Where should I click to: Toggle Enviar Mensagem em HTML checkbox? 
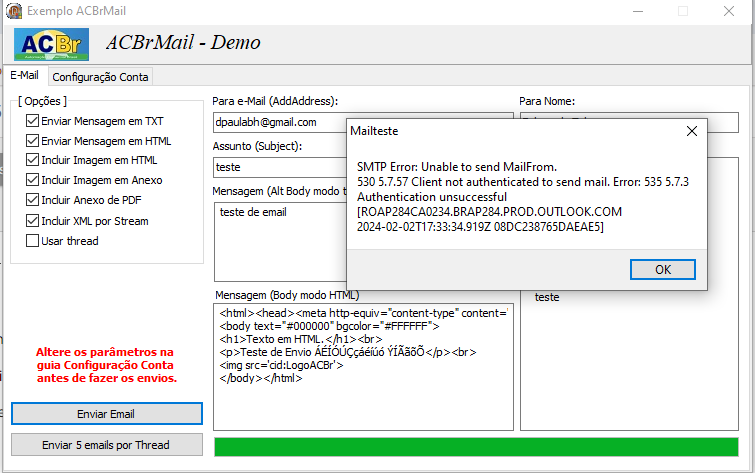point(32,141)
